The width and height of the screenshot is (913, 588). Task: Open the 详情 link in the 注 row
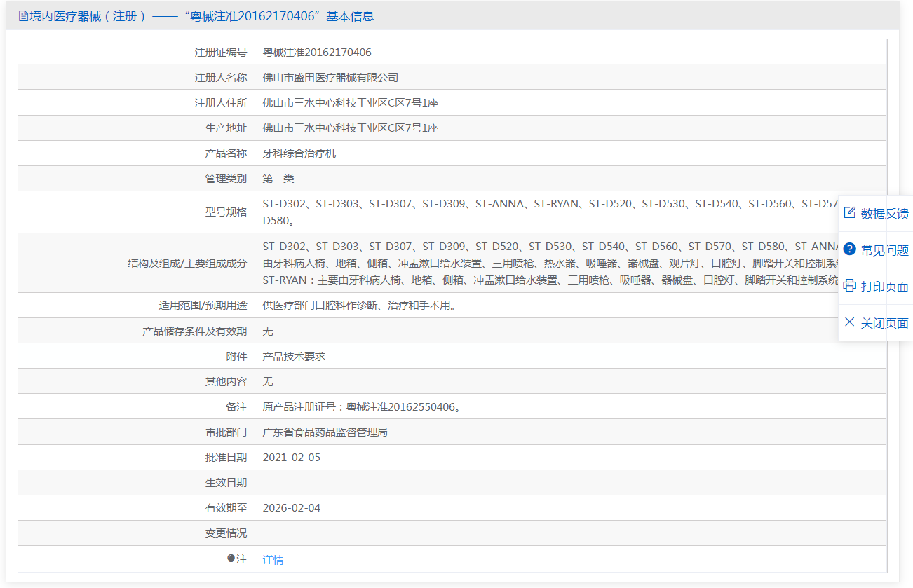(x=273, y=559)
